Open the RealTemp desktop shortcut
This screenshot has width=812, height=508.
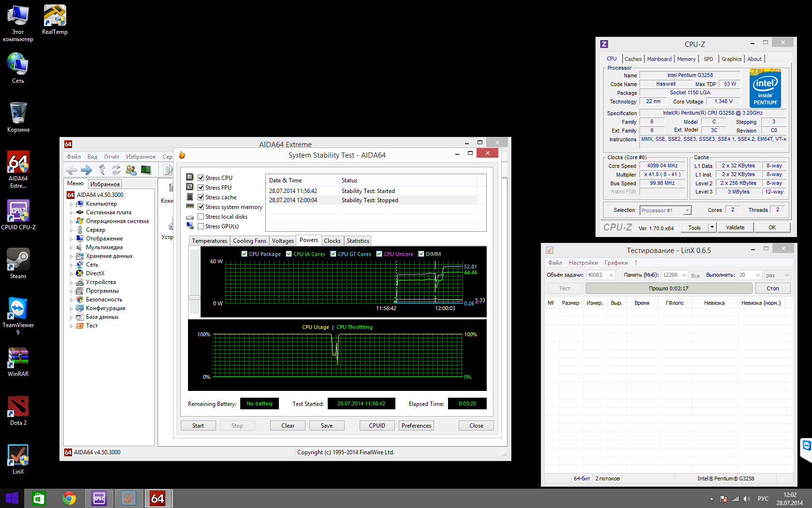[55, 20]
